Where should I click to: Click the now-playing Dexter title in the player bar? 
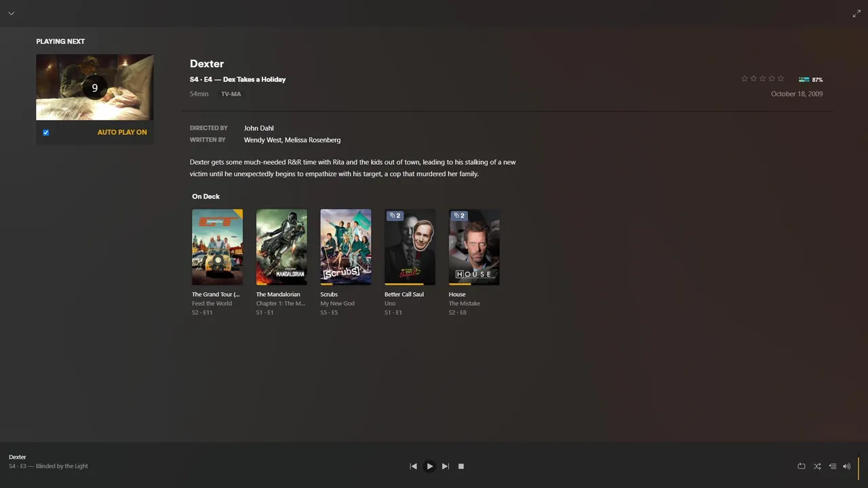tap(18, 457)
